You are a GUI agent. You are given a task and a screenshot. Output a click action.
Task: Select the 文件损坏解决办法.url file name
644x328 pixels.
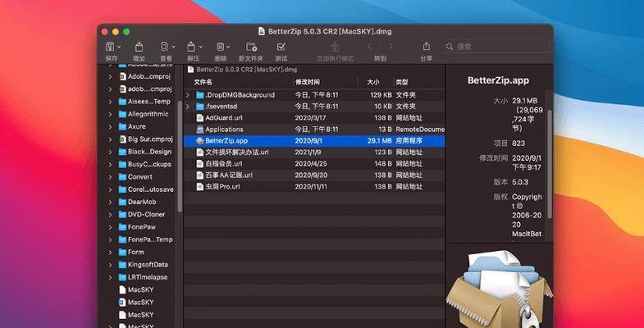tap(237, 153)
